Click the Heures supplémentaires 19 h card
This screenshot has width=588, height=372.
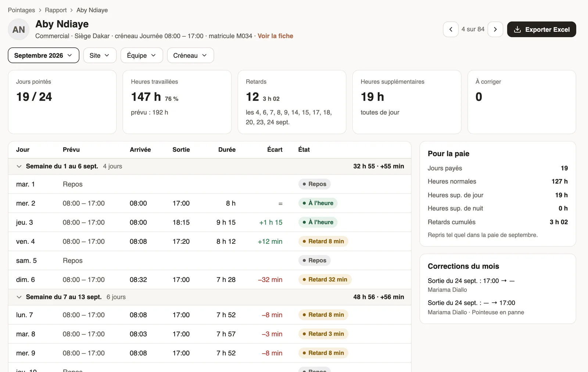(x=407, y=102)
